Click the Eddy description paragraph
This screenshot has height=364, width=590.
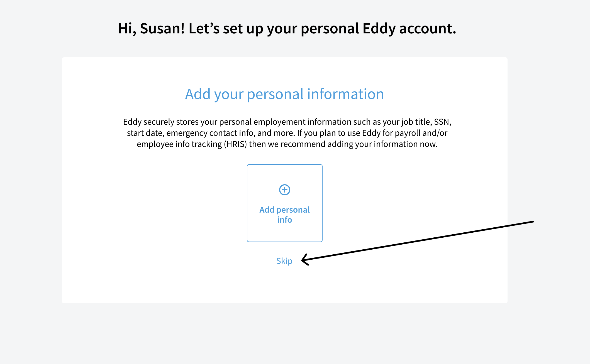(287, 133)
